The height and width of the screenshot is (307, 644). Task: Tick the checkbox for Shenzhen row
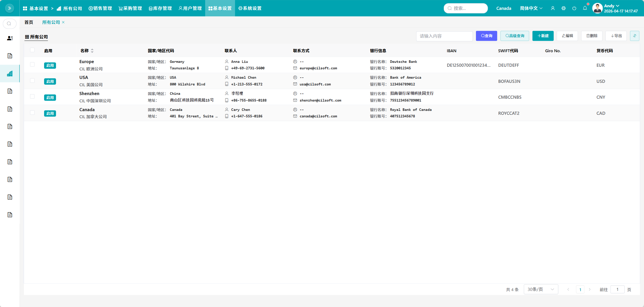point(32,97)
